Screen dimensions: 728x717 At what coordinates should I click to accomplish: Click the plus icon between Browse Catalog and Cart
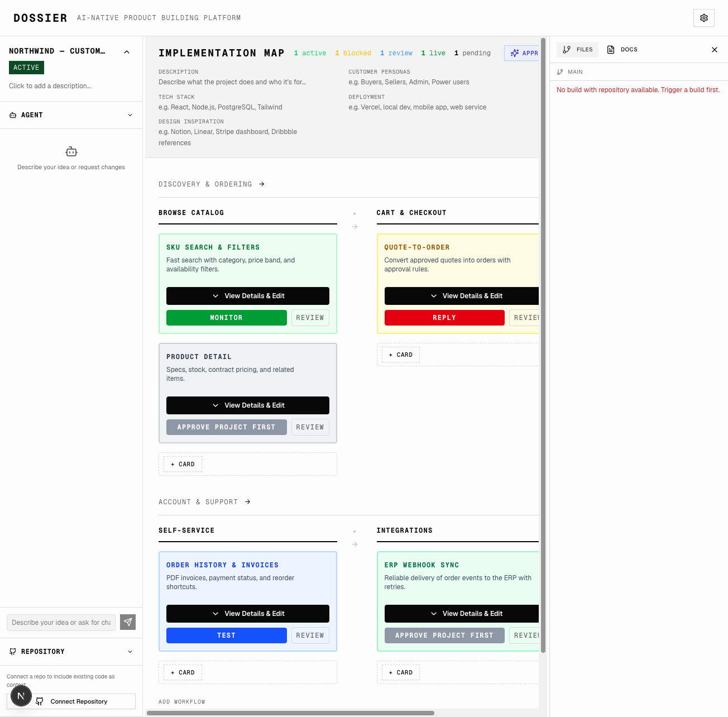point(355,214)
